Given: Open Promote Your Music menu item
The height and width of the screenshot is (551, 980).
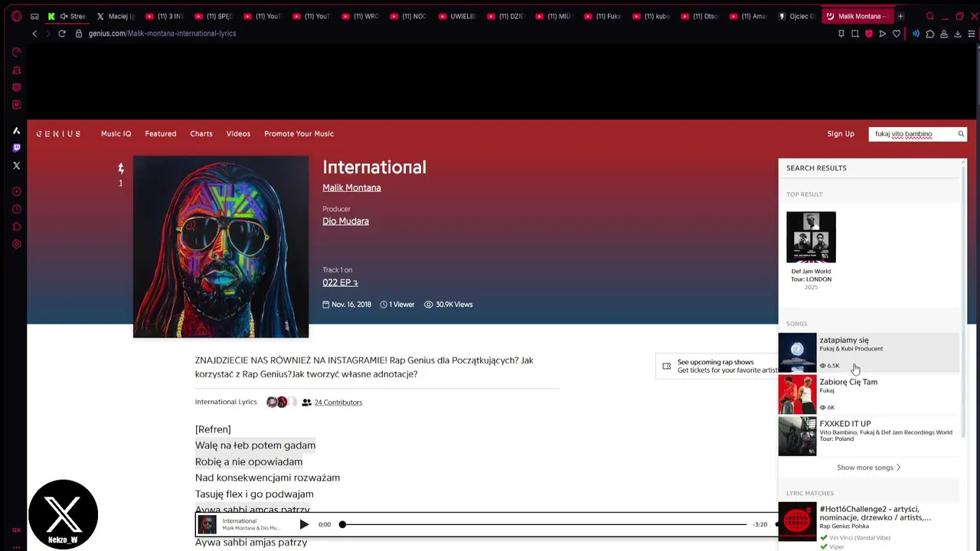Looking at the screenshot, I should 299,134.
